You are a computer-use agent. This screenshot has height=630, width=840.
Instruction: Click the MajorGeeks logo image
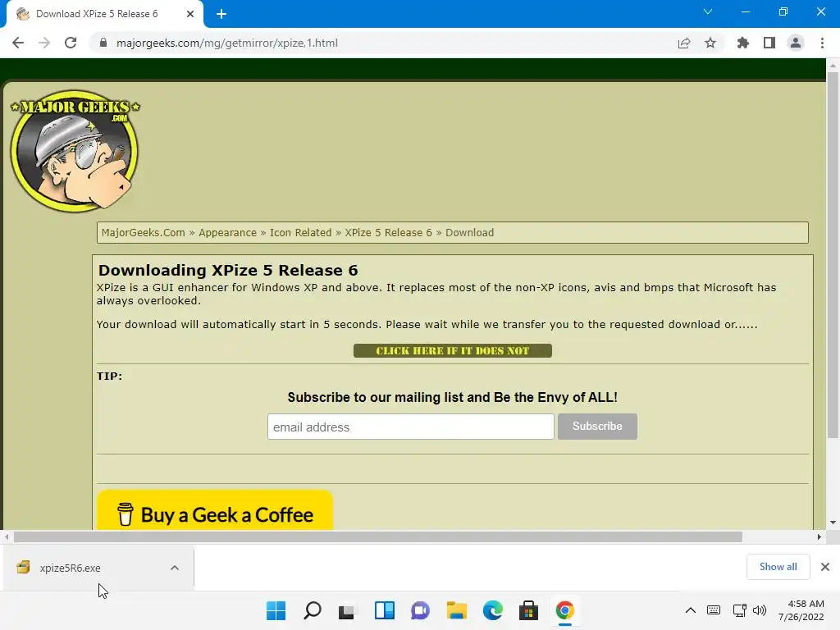pos(75,151)
